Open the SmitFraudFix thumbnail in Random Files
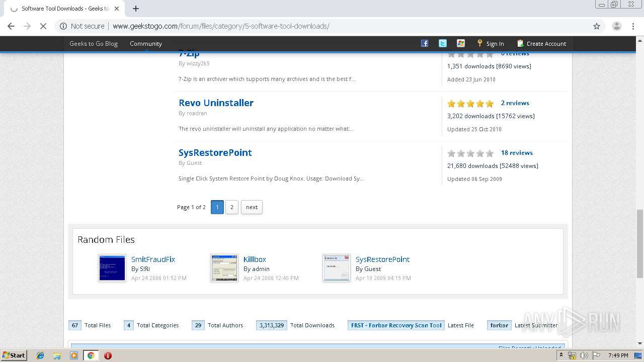 [112, 268]
